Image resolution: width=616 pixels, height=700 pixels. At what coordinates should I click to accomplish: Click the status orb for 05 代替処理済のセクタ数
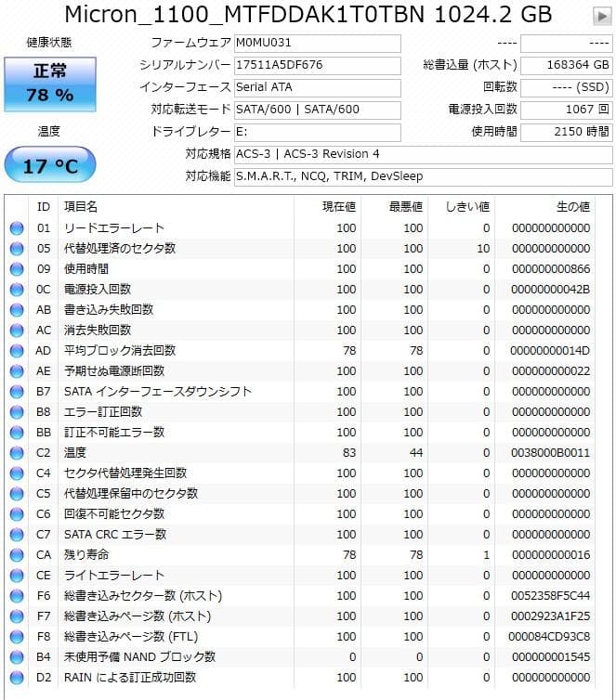click(x=17, y=249)
